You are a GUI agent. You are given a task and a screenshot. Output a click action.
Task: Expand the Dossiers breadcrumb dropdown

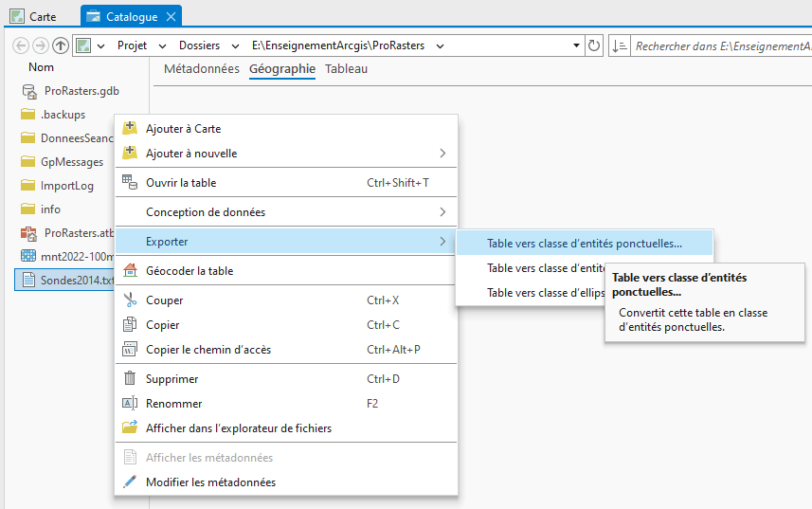[234, 45]
